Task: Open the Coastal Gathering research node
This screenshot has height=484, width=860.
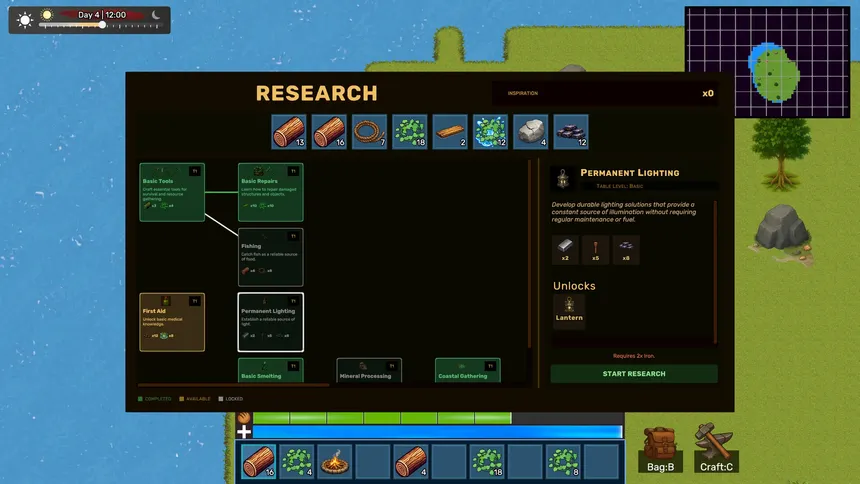Action: coord(468,370)
